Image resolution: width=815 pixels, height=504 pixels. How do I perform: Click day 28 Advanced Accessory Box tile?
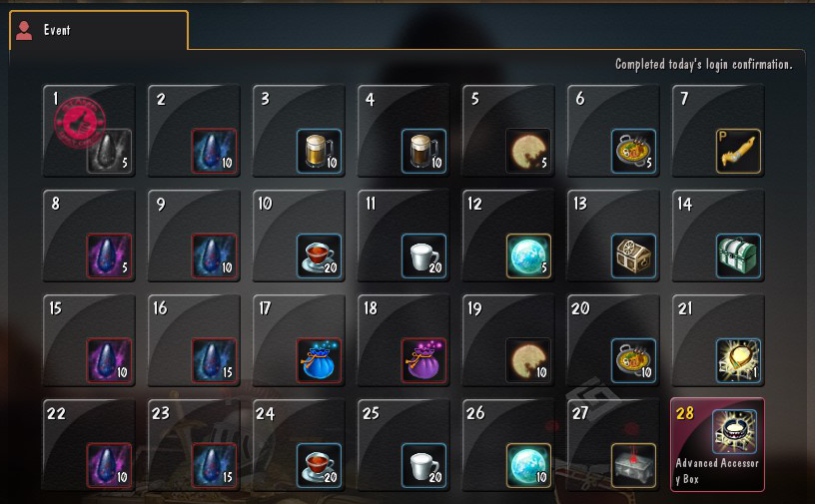click(x=717, y=445)
